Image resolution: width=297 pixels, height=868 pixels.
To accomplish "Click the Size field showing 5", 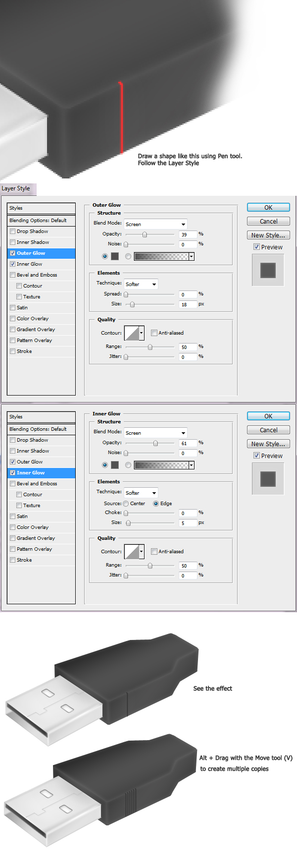I will (x=188, y=523).
